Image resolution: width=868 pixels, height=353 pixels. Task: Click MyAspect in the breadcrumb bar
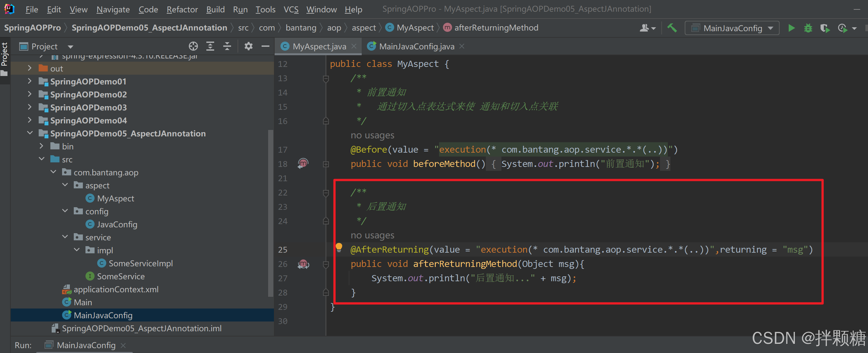tap(415, 28)
